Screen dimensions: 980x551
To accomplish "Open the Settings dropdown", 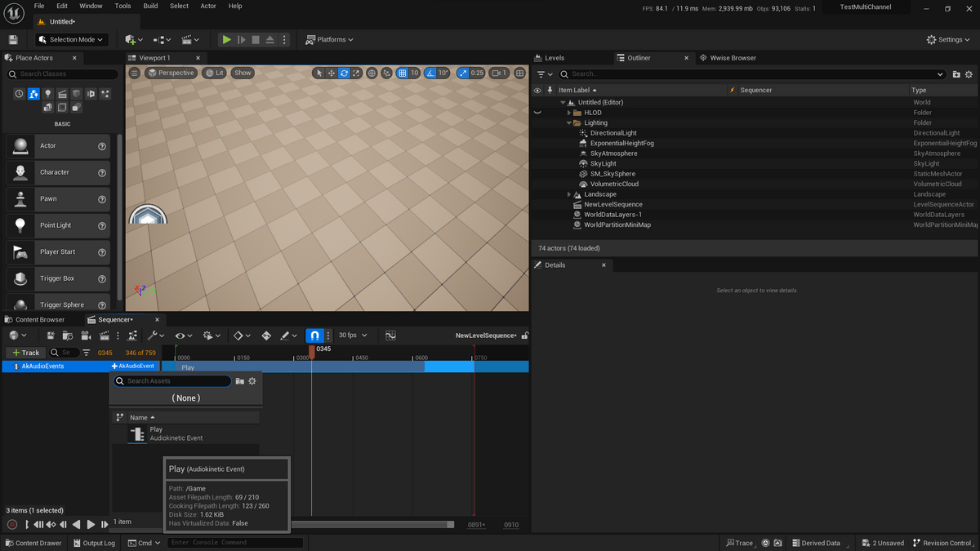I will click(950, 39).
